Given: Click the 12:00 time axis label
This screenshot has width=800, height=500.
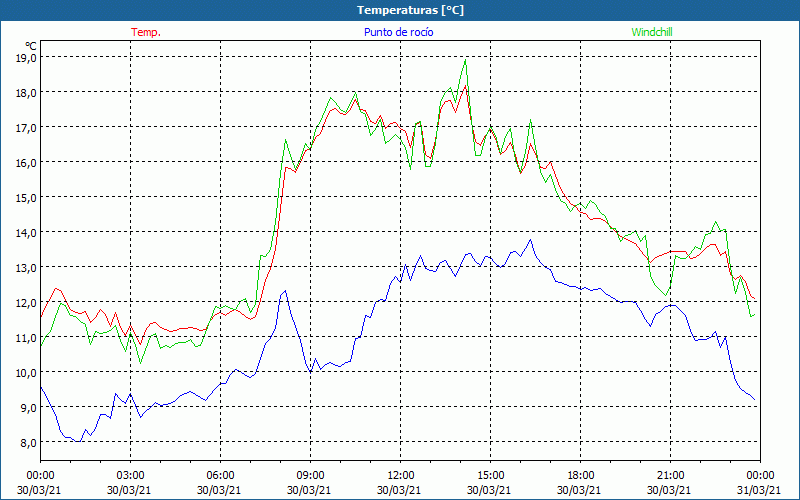Looking at the screenshot, I should pyautogui.click(x=400, y=476).
